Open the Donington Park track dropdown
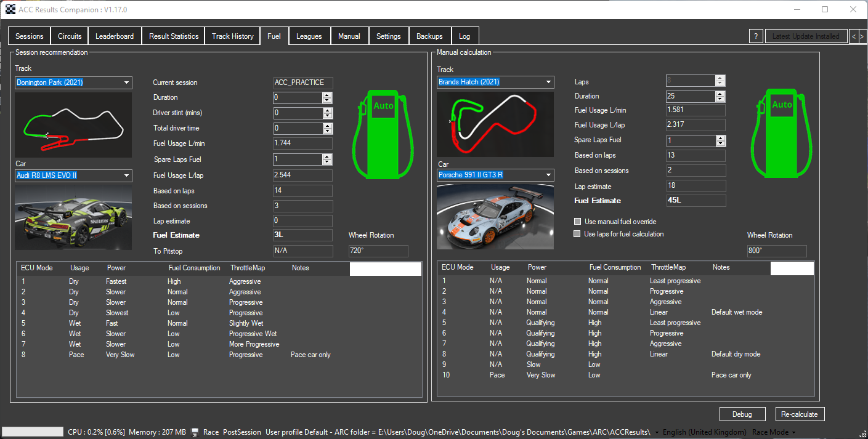This screenshot has width=868, height=439. click(x=126, y=83)
